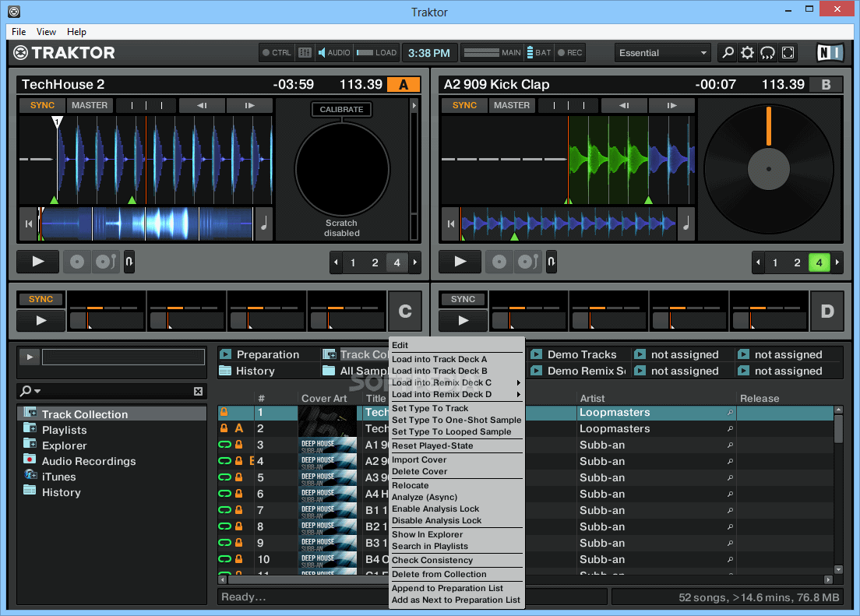
Task: Activate loop size 4 on Deck B
Action: (819, 262)
